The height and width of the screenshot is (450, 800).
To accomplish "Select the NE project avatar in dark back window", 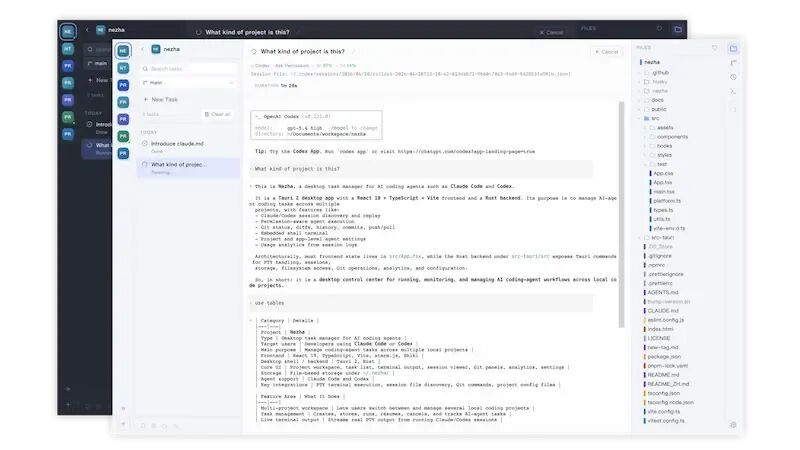I will point(68,32).
